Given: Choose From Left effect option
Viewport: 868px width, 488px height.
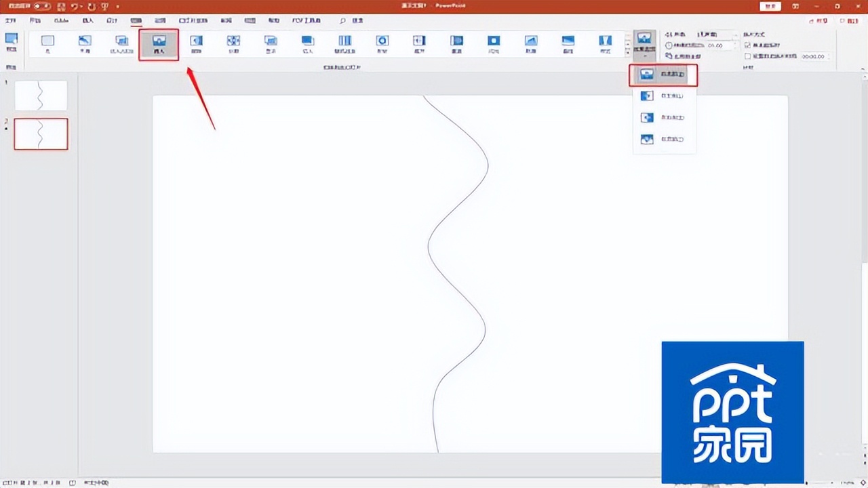Looking at the screenshot, I should coord(663,96).
